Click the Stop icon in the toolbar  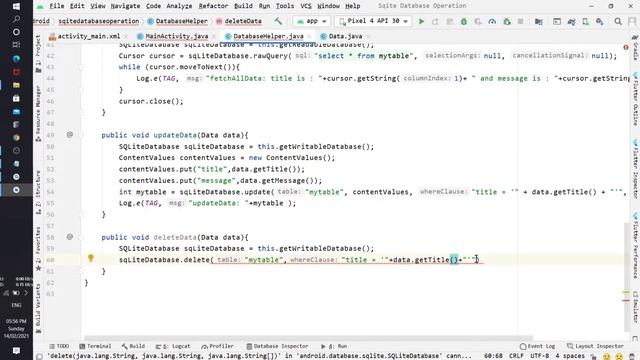click(x=520, y=21)
